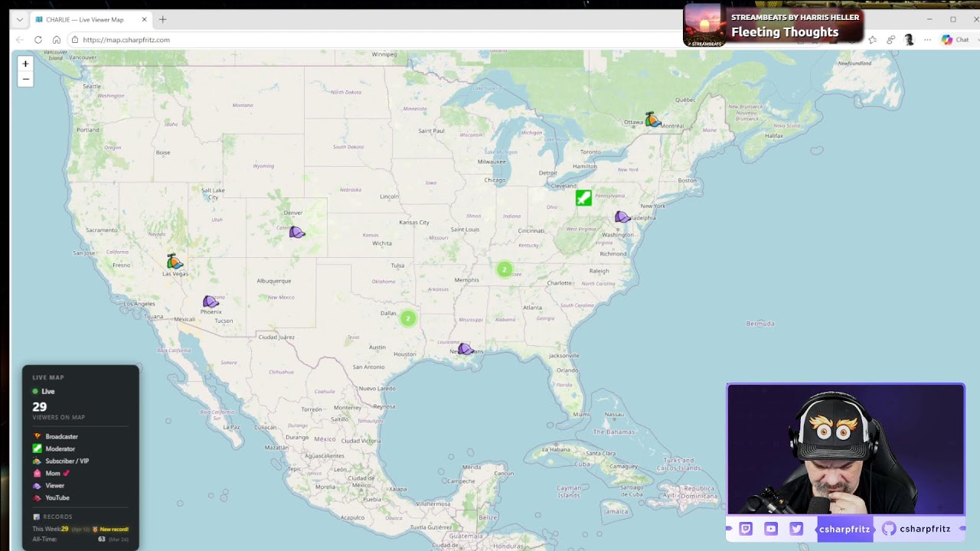
Task: Click the Mom legend pink icon
Action: 37,473
